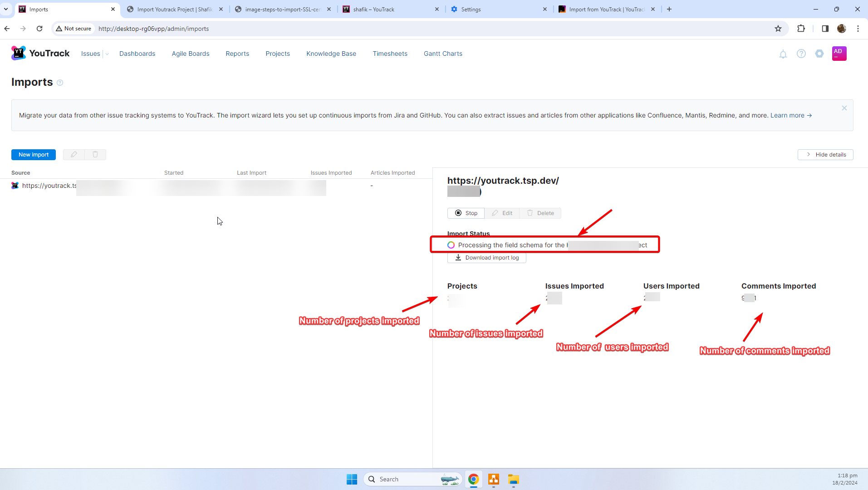Screen dimensions: 868x490
Task: Stop the running import
Action: [466, 213]
